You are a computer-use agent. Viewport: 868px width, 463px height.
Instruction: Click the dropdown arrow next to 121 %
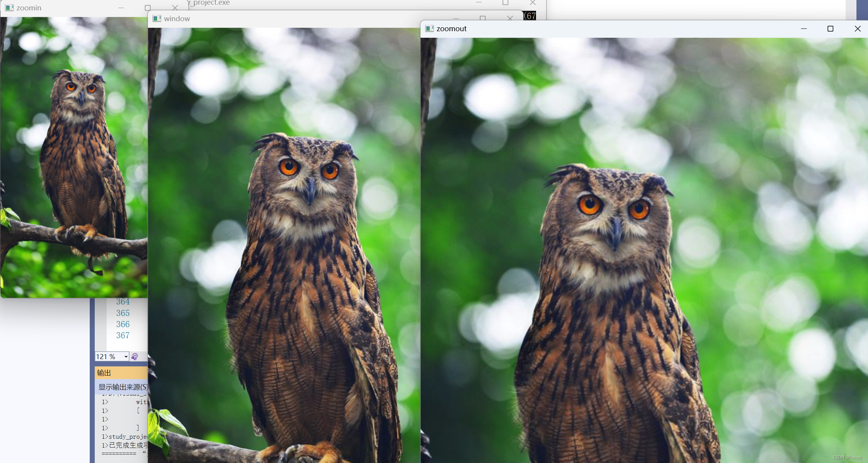click(126, 356)
